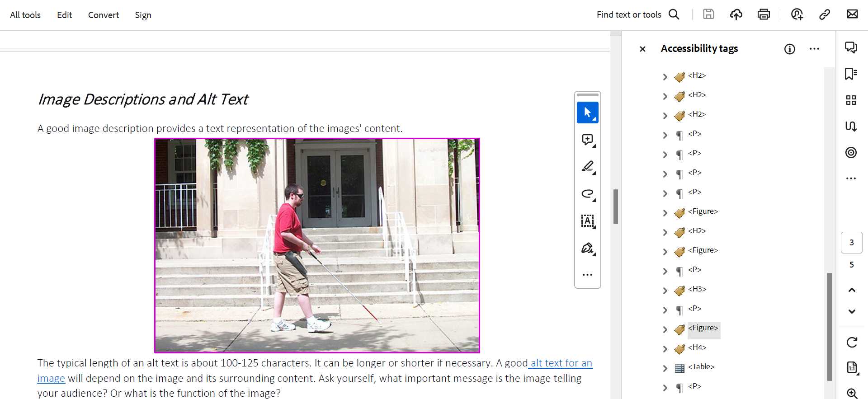The image size is (868, 399).
Task: Open the Convert menu
Action: tap(104, 15)
